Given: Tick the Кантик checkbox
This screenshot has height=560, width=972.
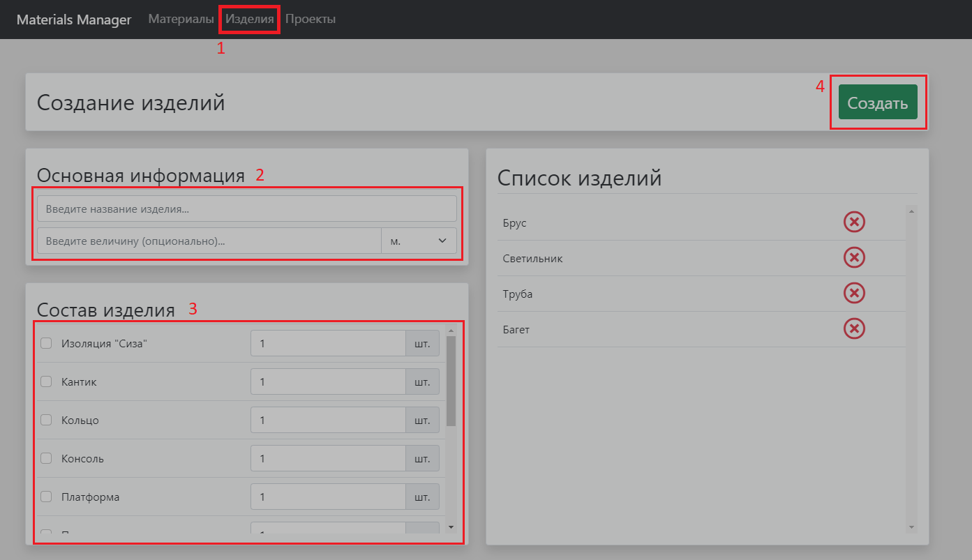Looking at the screenshot, I should point(46,381).
